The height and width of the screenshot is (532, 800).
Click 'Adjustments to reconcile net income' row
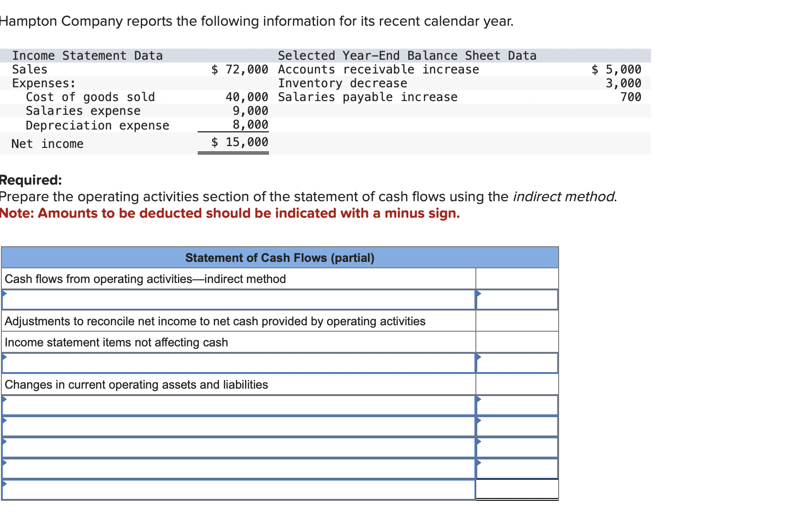pos(238,321)
